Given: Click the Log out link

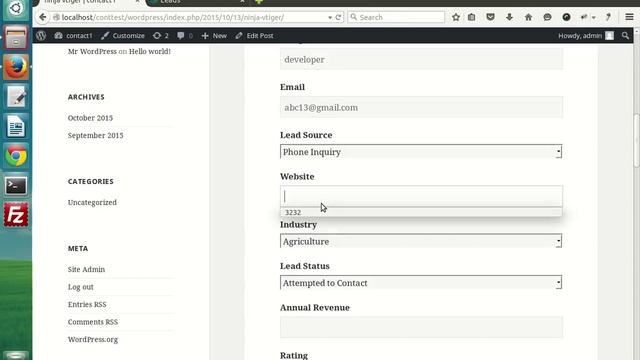Looking at the screenshot, I should (x=80, y=287).
